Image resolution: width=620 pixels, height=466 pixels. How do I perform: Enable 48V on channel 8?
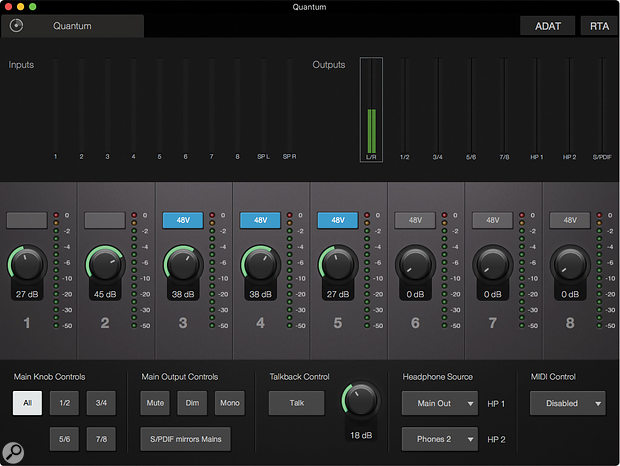pos(570,220)
